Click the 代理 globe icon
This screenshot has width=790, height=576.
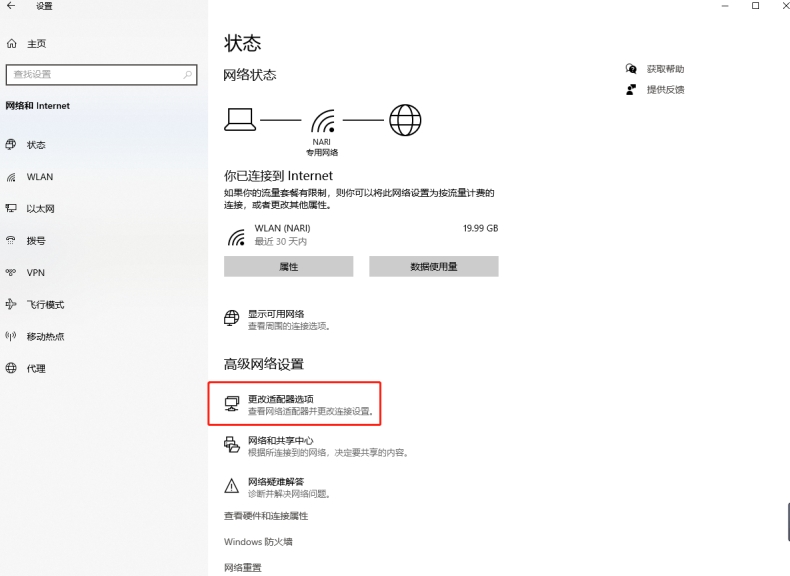point(11,368)
